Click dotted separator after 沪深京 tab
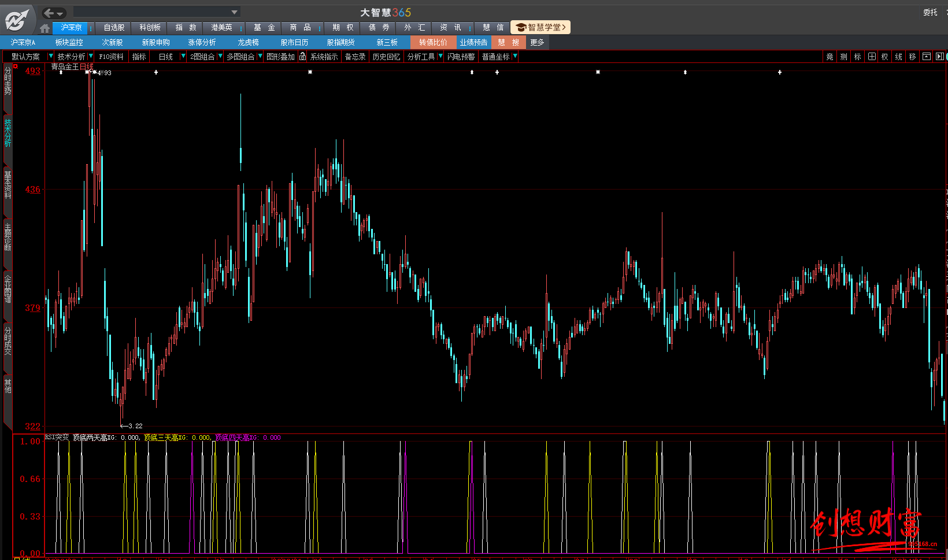 coord(91,28)
